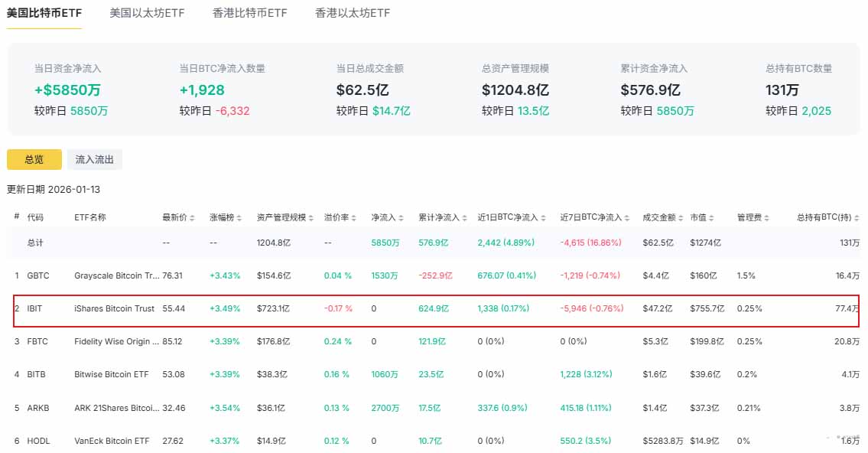The height and width of the screenshot is (453, 868).
Task: Click the +1,928 BTC net inflow value
Action: tap(202, 90)
